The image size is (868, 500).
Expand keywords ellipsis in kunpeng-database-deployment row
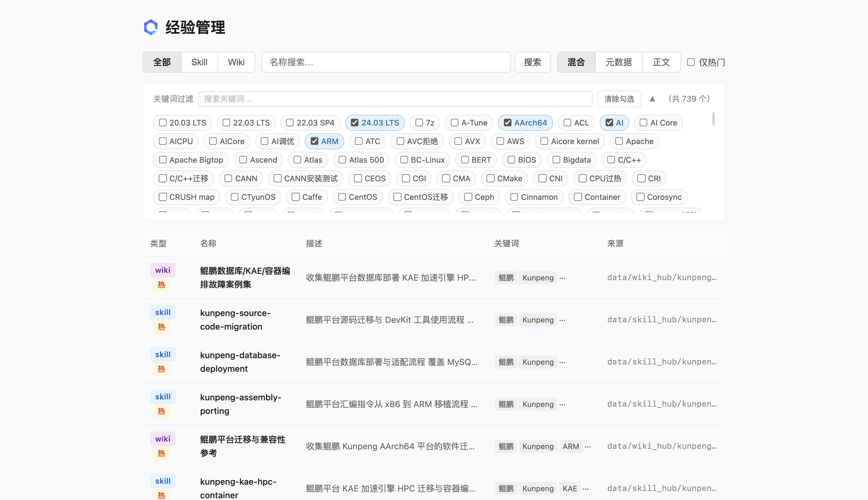point(562,362)
